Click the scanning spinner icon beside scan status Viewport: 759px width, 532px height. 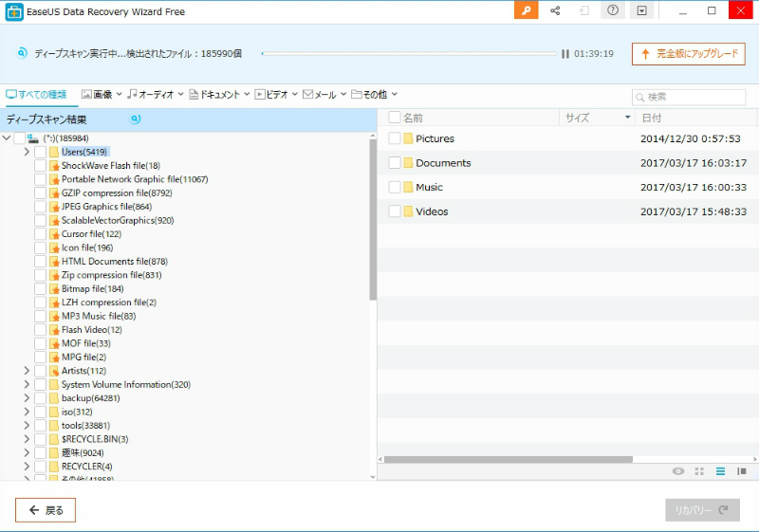pos(22,53)
